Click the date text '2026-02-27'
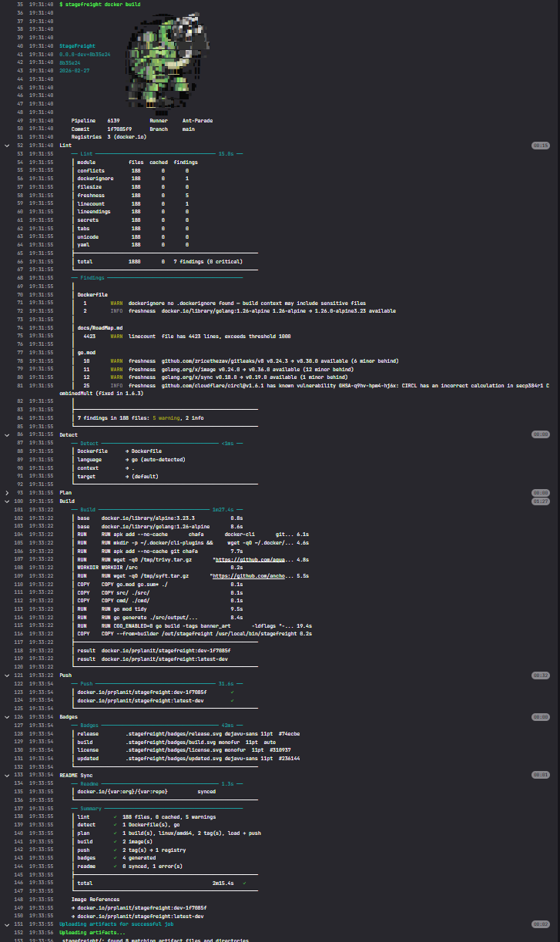This screenshot has width=560, height=942. [x=73, y=71]
